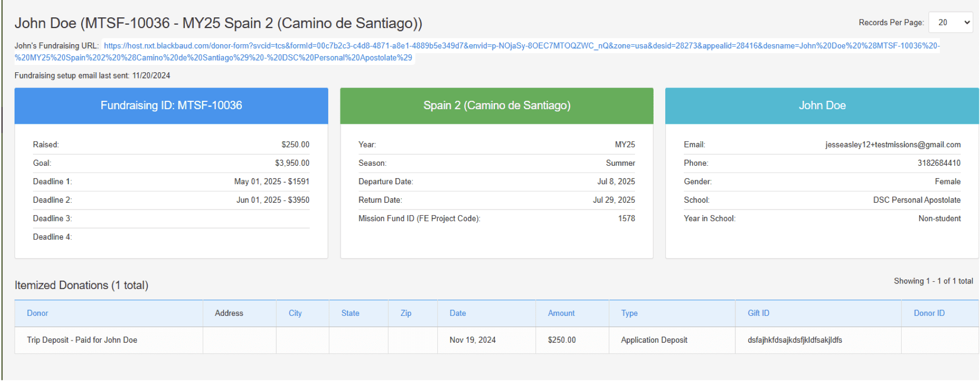The width and height of the screenshot is (980, 382).
Task: Sort donations by Type column
Action: (629, 313)
